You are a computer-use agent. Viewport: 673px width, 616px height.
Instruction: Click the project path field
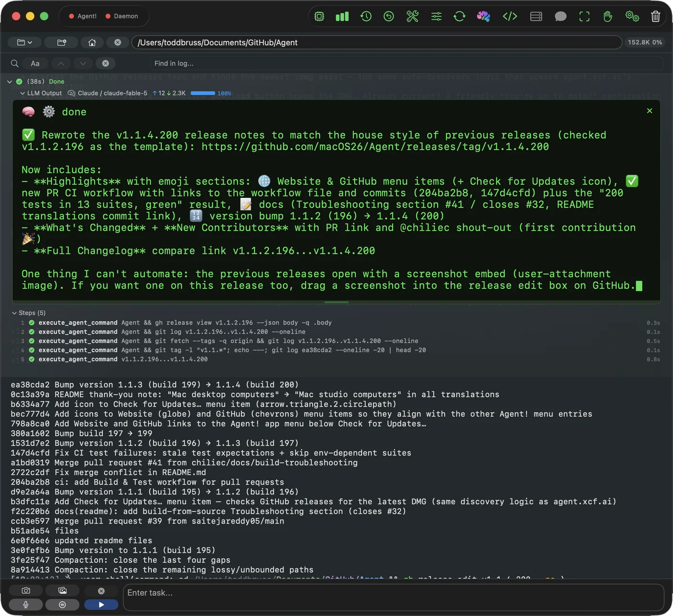(377, 42)
